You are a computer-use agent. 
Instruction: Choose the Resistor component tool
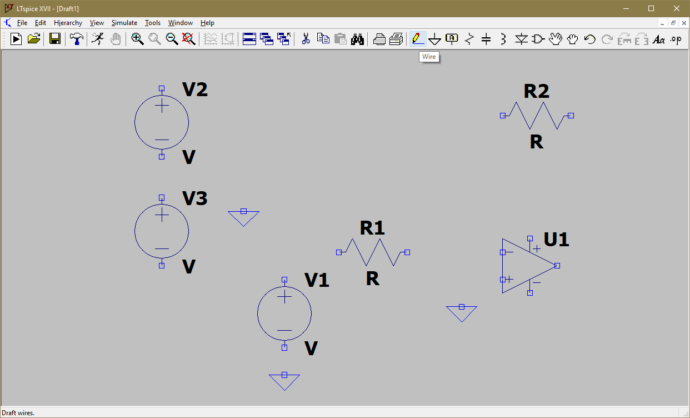(x=469, y=39)
